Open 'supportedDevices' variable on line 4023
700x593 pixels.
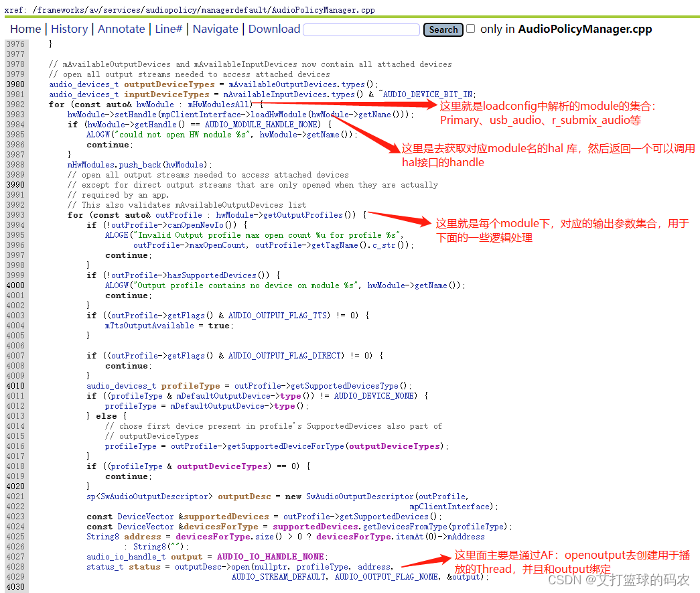(x=227, y=517)
